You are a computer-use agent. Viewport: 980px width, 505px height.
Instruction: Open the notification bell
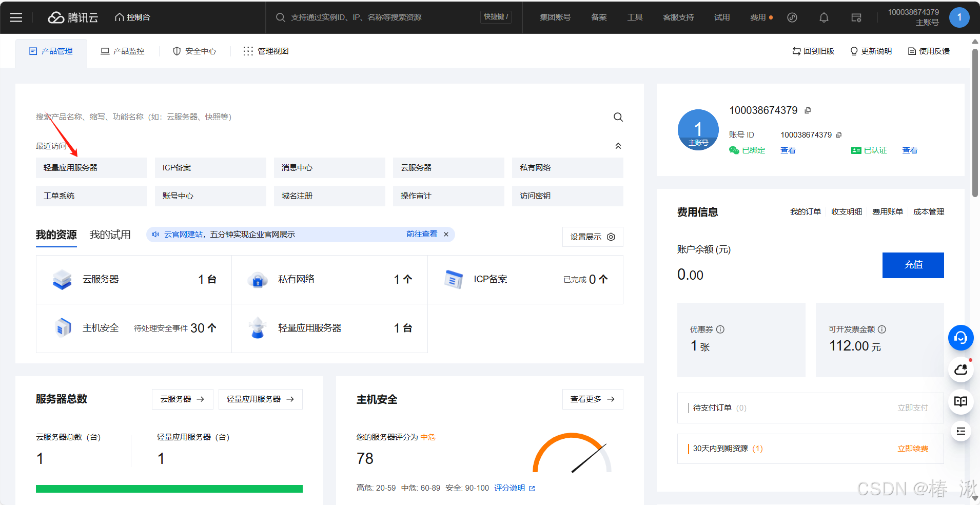[824, 17]
